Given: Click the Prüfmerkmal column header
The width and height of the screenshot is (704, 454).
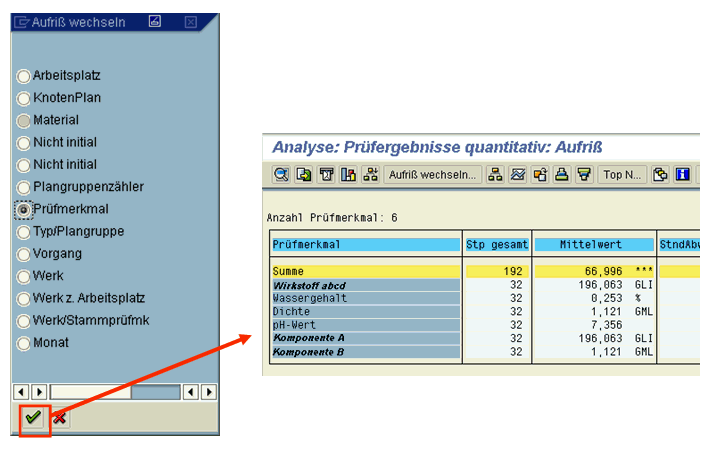Looking at the screenshot, I should 366,245.
